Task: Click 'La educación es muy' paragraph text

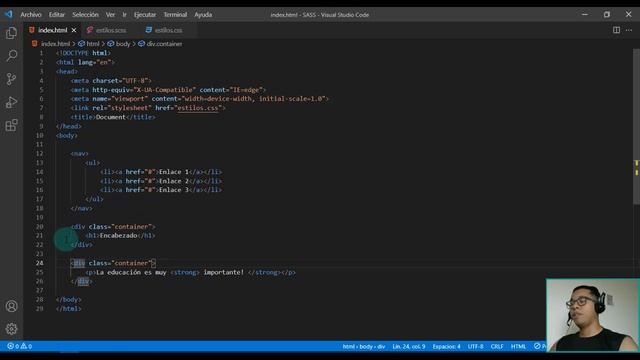Action: (x=131, y=272)
